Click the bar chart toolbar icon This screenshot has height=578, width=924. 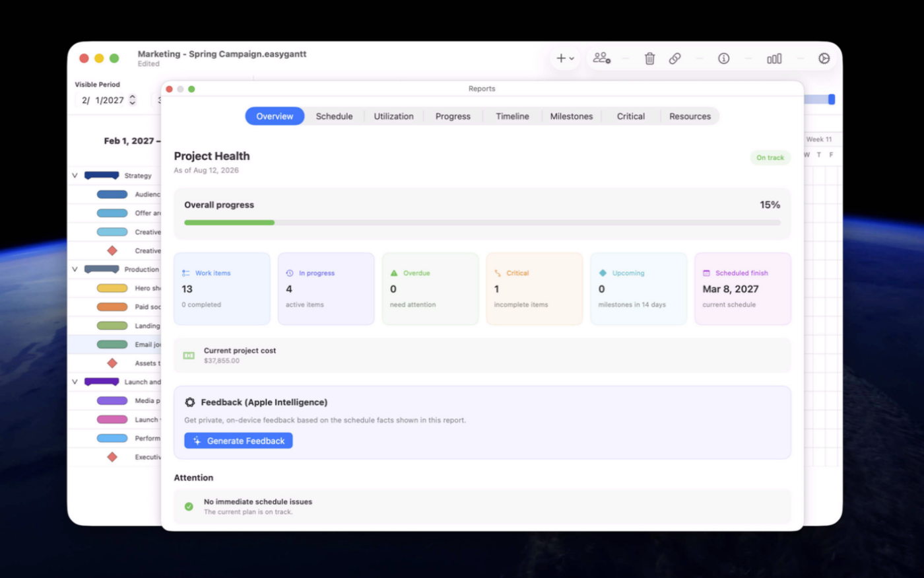pyautogui.click(x=774, y=59)
